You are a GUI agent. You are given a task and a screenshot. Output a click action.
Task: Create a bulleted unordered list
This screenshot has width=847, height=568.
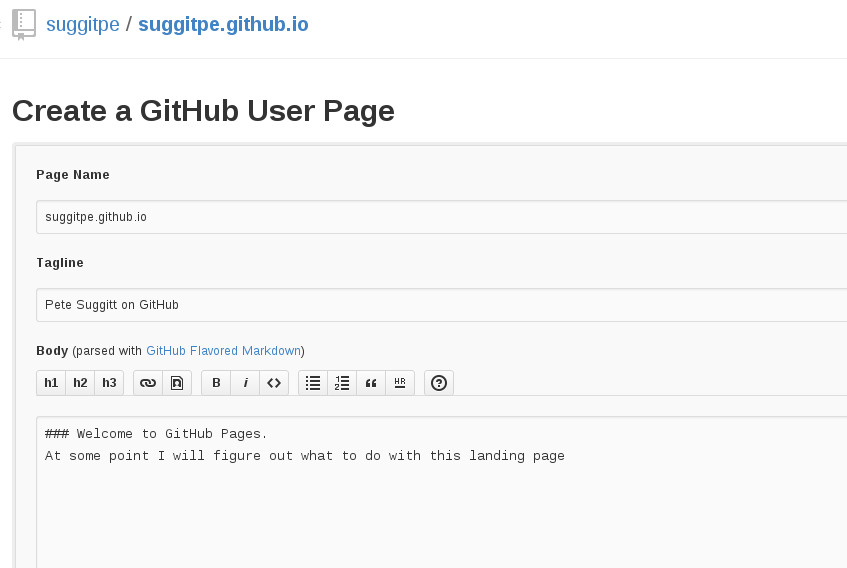tap(313, 383)
